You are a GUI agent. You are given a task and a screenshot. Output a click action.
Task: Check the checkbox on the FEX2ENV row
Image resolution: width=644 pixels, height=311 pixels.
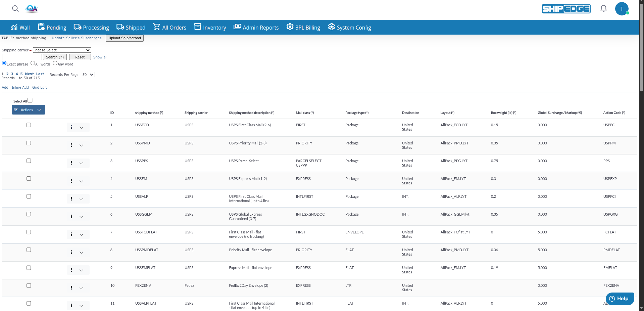point(29,285)
